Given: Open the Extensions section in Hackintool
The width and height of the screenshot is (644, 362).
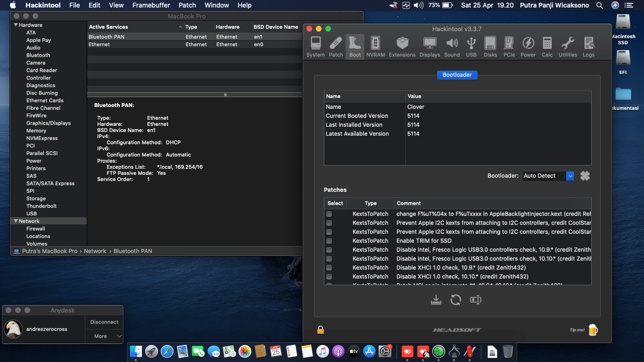Looking at the screenshot, I should click(402, 47).
